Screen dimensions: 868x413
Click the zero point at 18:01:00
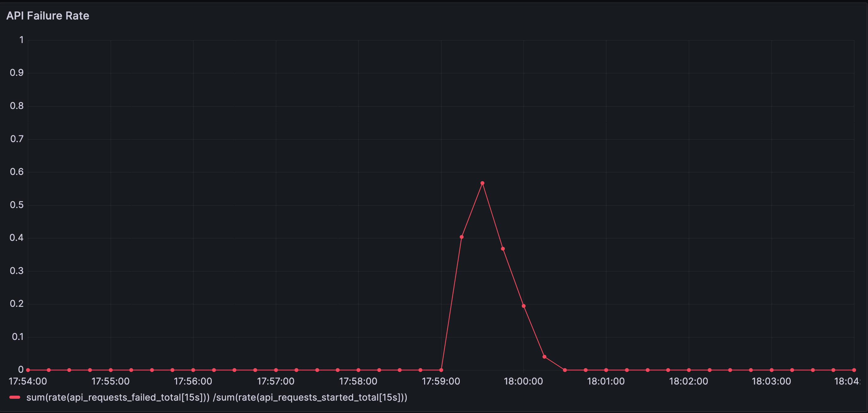point(606,370)
